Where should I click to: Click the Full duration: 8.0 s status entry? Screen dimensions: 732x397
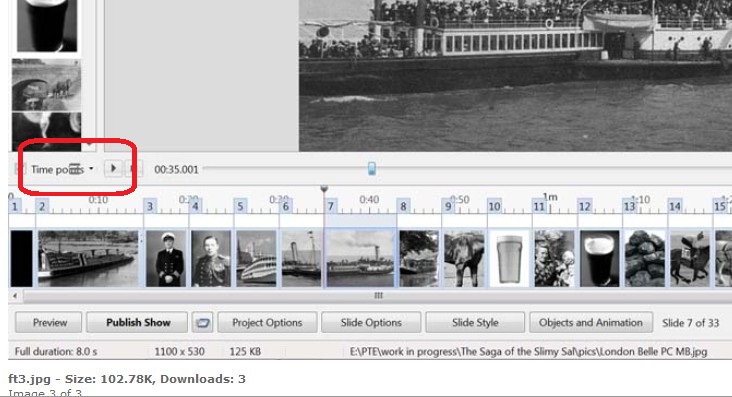[x=56, y=351]
